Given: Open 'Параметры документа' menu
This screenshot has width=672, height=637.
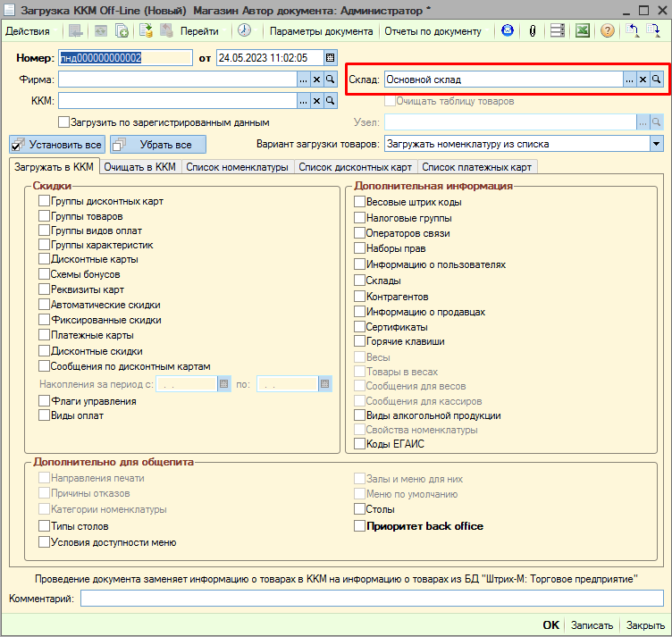Looking at the screenshot, I should pyautogui.click(x=321, y=31).
